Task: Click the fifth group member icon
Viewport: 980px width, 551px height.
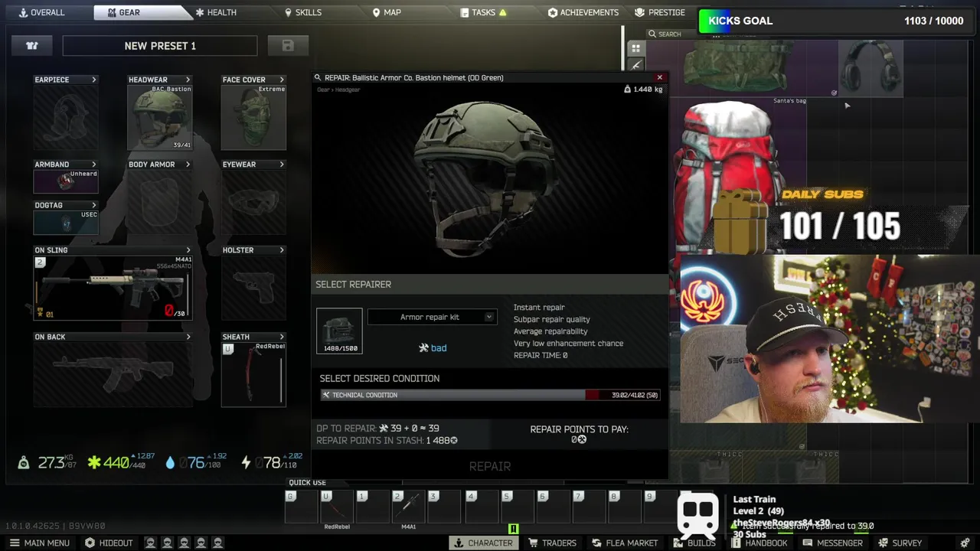Action: tap(217, 543)
